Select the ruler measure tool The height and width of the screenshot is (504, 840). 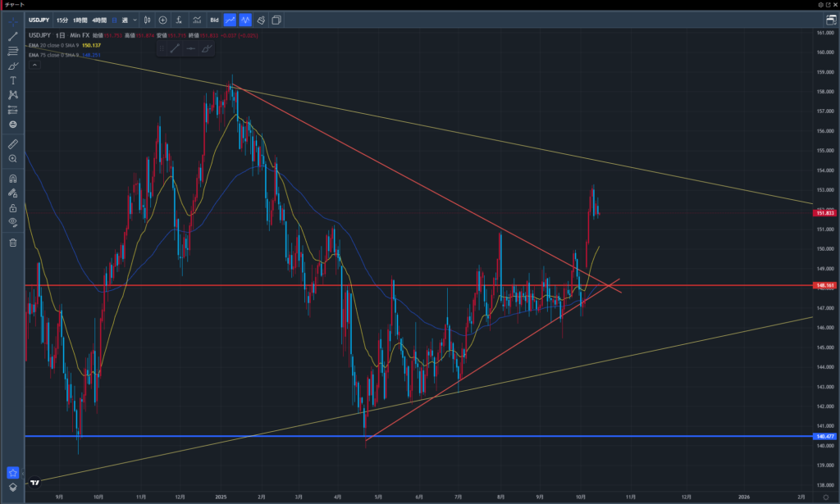click(x=13, y=144)
